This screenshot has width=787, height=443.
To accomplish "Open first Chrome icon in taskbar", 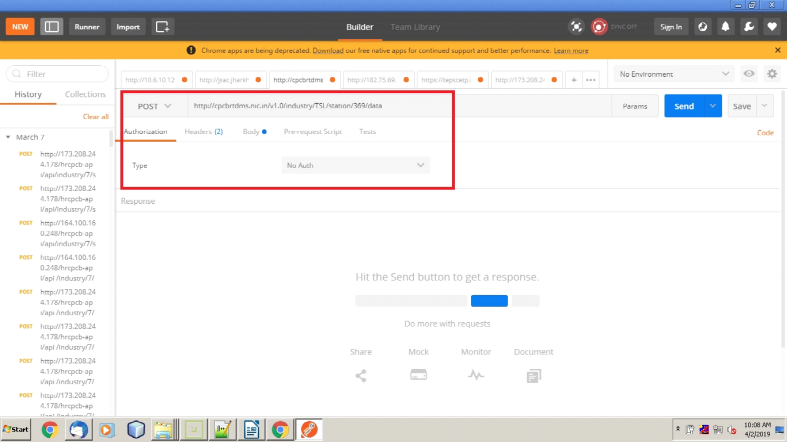I will [x=50, y=430].
